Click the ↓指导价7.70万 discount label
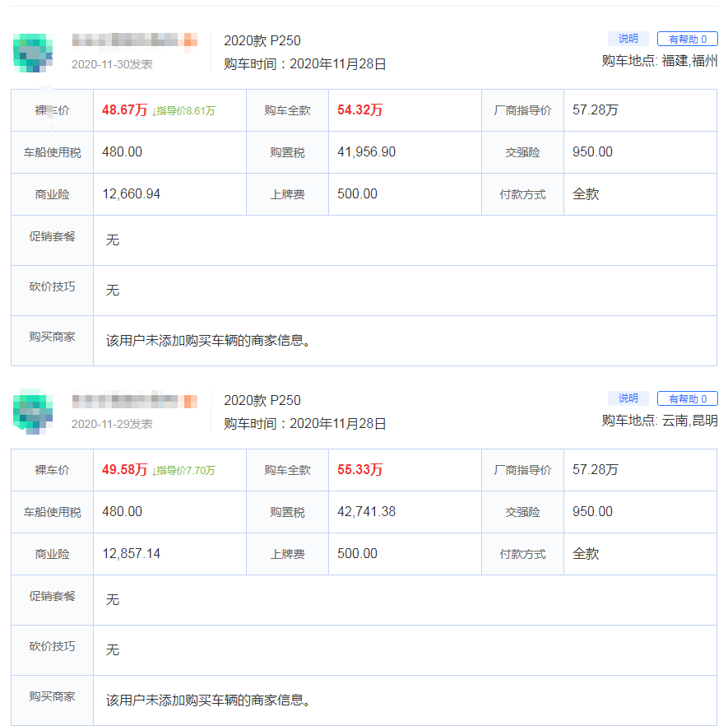728x726 pixels. (x=183, y=471)
